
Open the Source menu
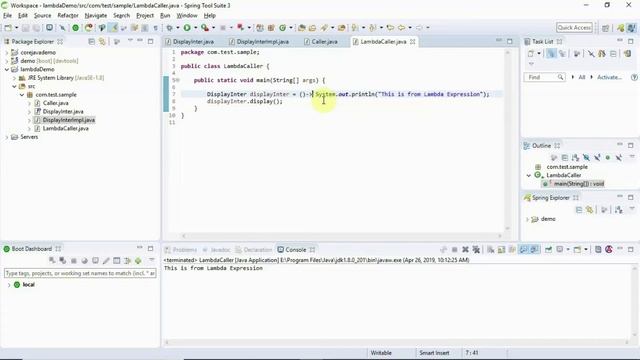(42, 16)
